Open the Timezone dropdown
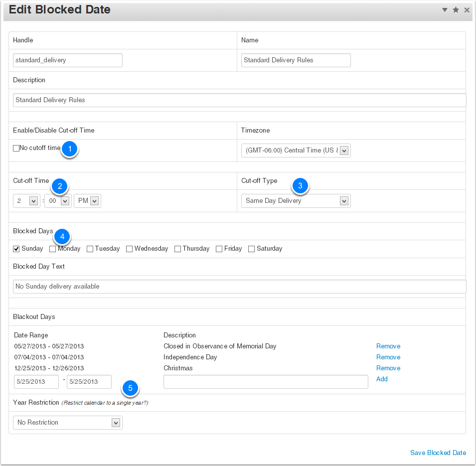Viewport: 476px width, 466px height. (296, 151)
